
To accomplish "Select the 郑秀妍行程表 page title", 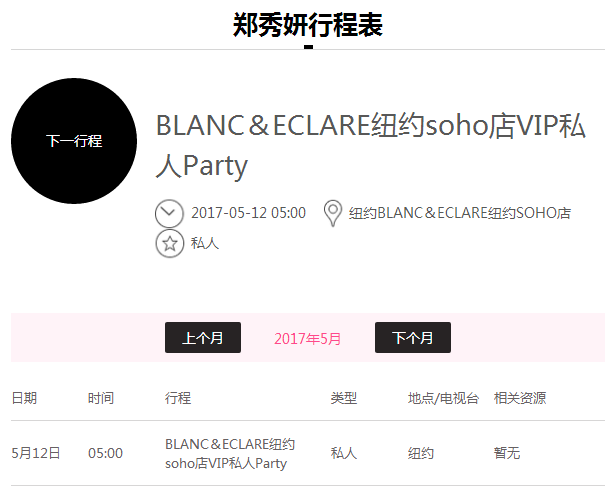I will pos(308,25).
